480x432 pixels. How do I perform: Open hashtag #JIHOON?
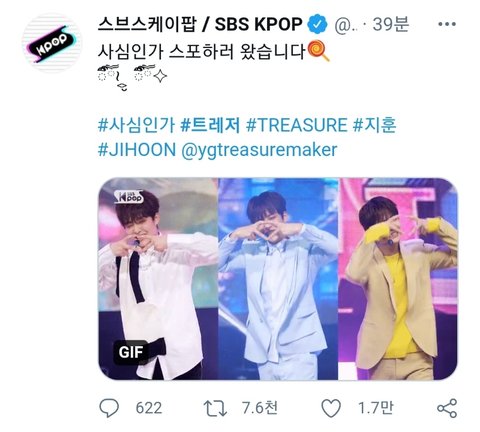pyautogui.click(x=137, y=150)
